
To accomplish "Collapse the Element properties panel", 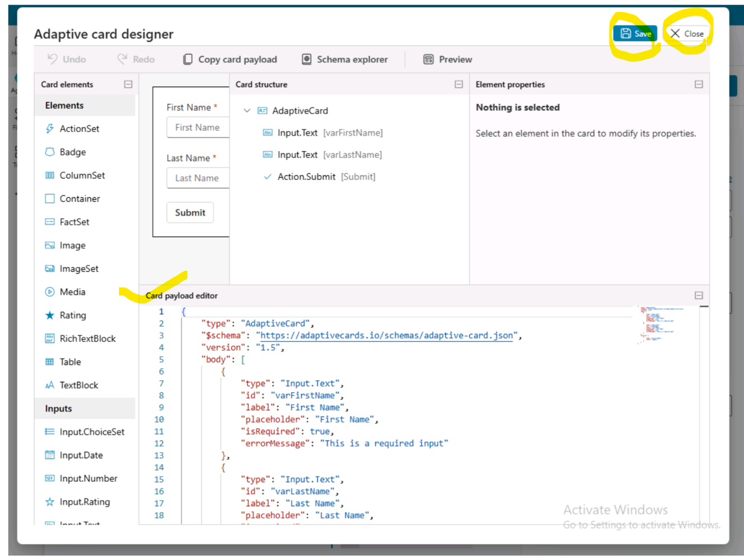I will click(698, 84).
